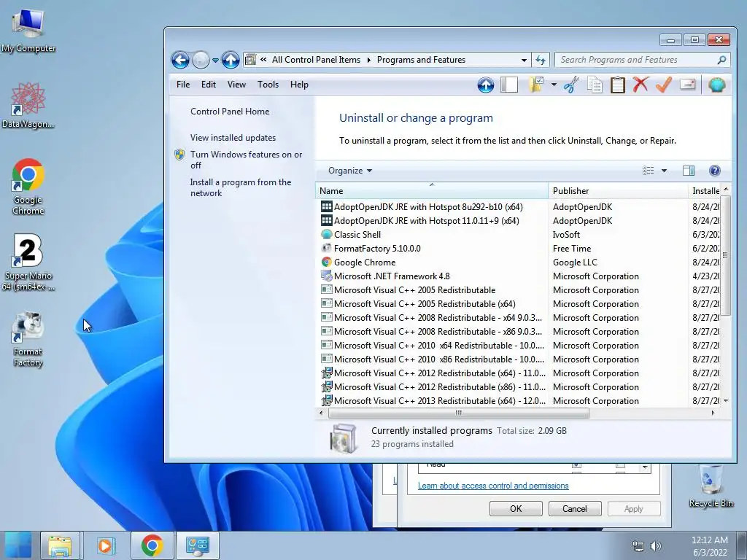The height and width of the screenshot is (560, 747).
Task: Click the Copy toolbar icon
Action: coord(594,85)
